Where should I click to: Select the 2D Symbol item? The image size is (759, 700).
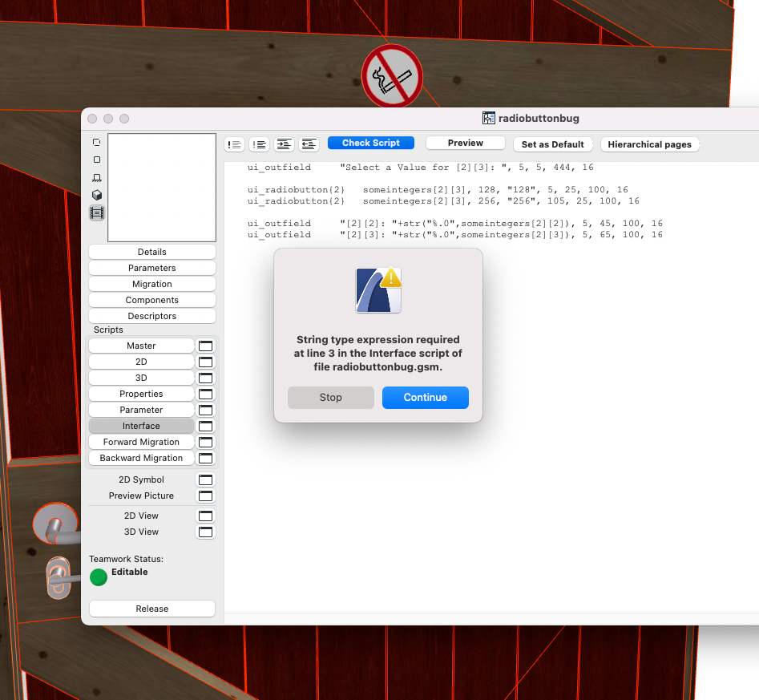pos(141,479)
